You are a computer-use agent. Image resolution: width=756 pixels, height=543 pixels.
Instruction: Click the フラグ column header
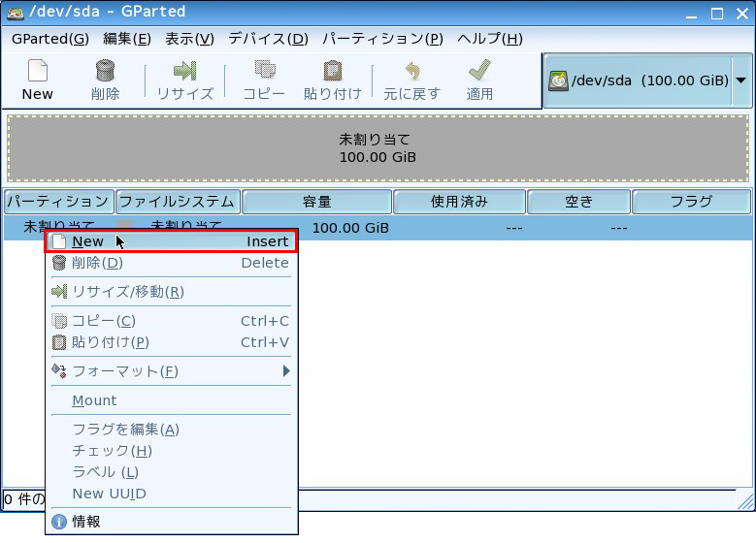tap(691, 202)
